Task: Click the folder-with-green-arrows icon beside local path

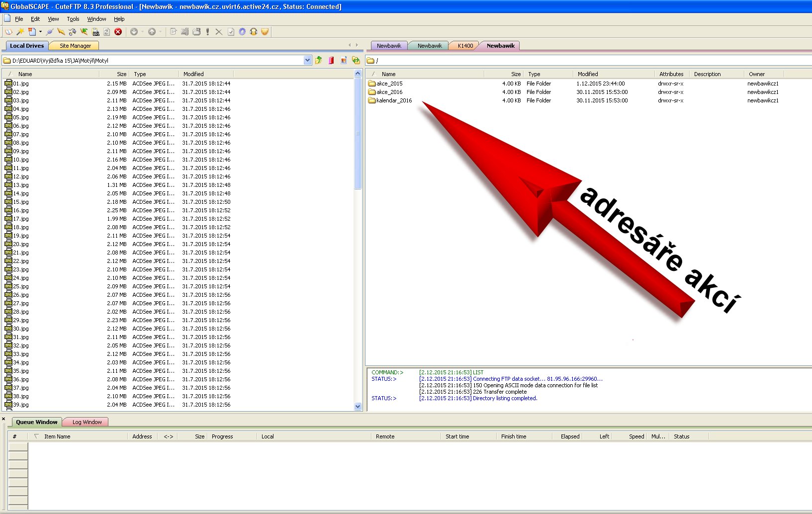Action: point(356,60)
